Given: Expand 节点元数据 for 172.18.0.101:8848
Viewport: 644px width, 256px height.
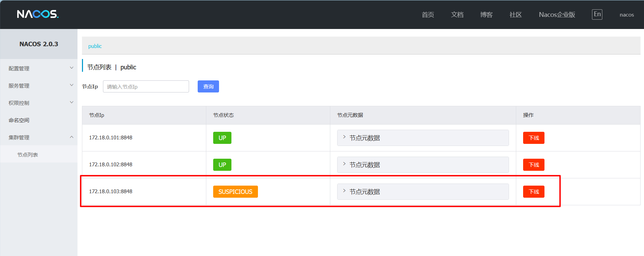Looking at the screenshot, I should point(423,138).
